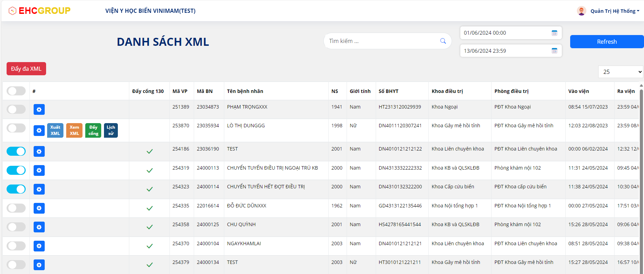Viewport: 644px width, 274px height.
Task: Enable the switch for ĐỖ ĐỨC DŨNXXX row
Action: click(x=16, y=208)
